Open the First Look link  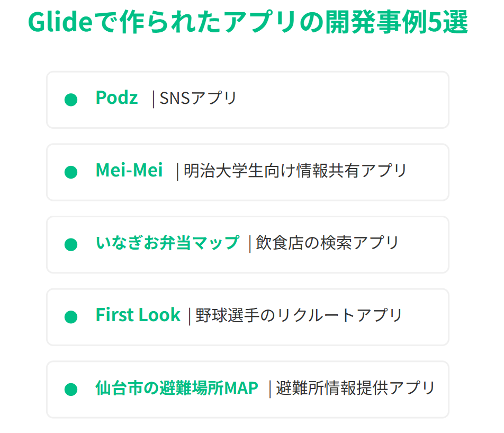click(x=138, y=315)
